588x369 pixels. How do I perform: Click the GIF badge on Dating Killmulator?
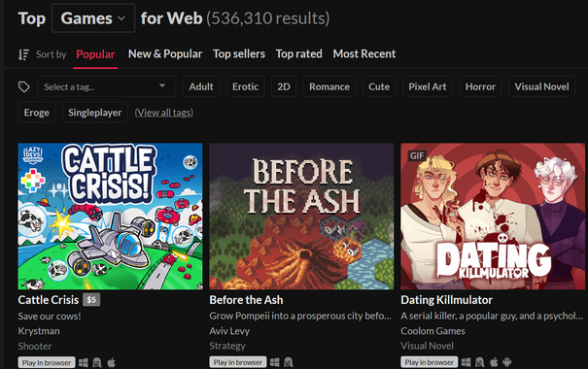(417, 155)
